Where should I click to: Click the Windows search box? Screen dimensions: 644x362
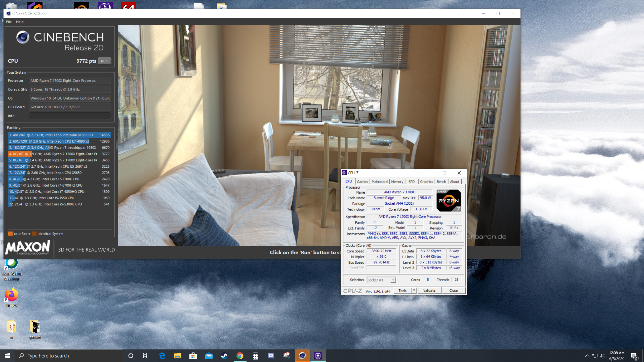pos(69,356)
